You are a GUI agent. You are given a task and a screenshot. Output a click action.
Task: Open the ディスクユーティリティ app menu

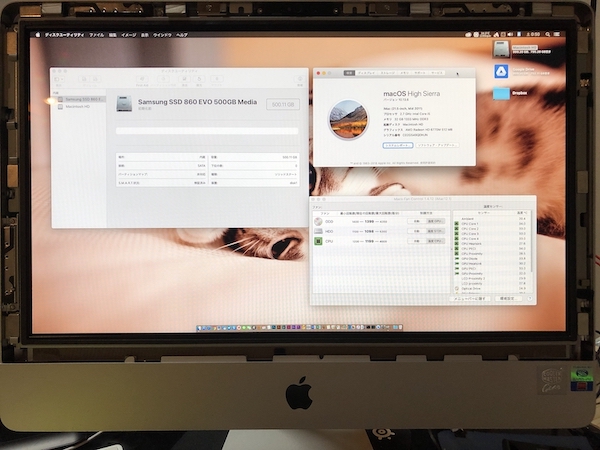[x=64, y=35]
